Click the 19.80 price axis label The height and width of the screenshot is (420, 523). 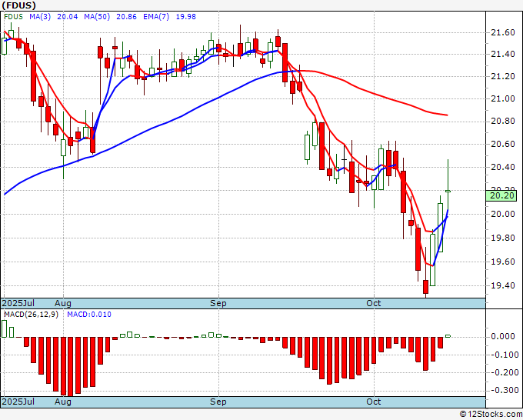tap(503, 238)
